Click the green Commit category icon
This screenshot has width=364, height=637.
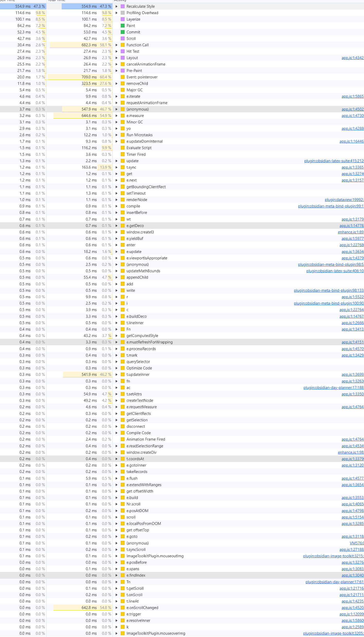pyautogui.click(x=123, y=32)
